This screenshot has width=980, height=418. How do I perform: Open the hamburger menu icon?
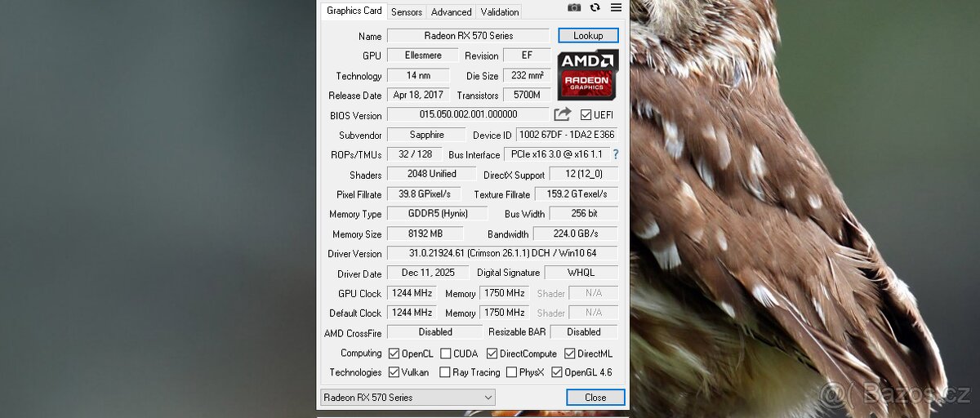(616, 7)
